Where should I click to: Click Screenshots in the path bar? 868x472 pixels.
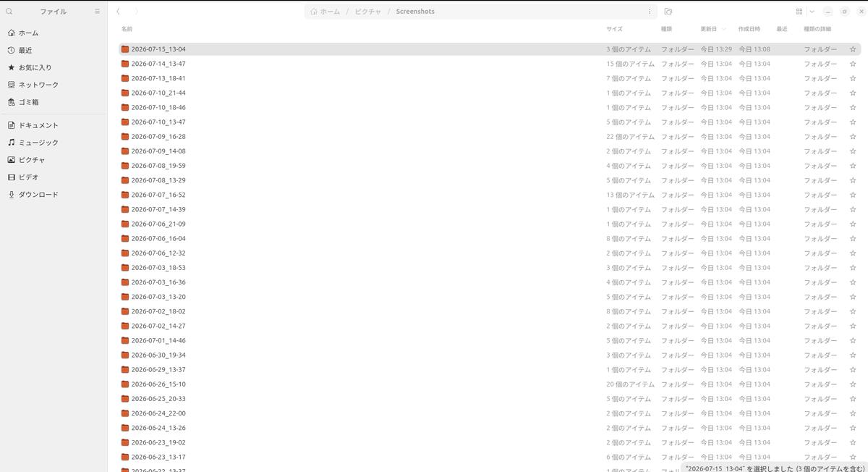(415, 12)
